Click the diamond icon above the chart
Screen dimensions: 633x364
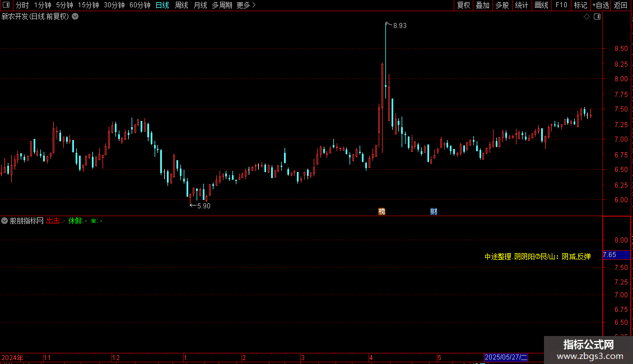[587, 17]
